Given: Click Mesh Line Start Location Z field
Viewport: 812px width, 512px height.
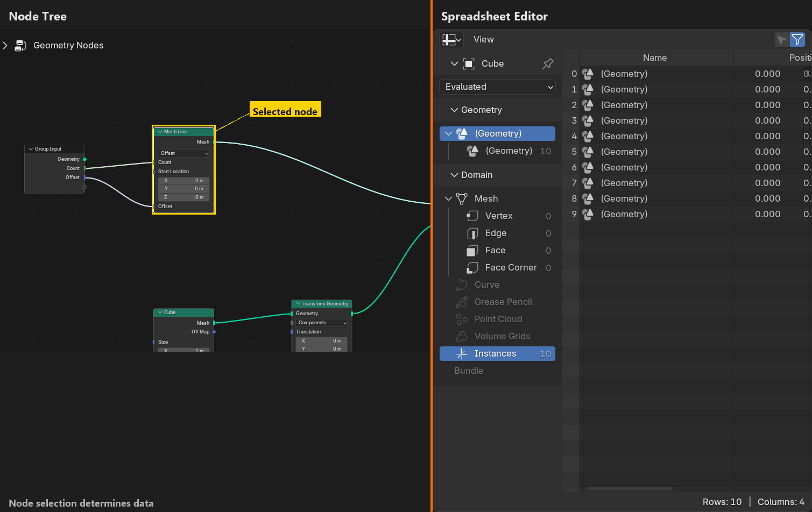Looking at the screenshot, I should (184, 197).
